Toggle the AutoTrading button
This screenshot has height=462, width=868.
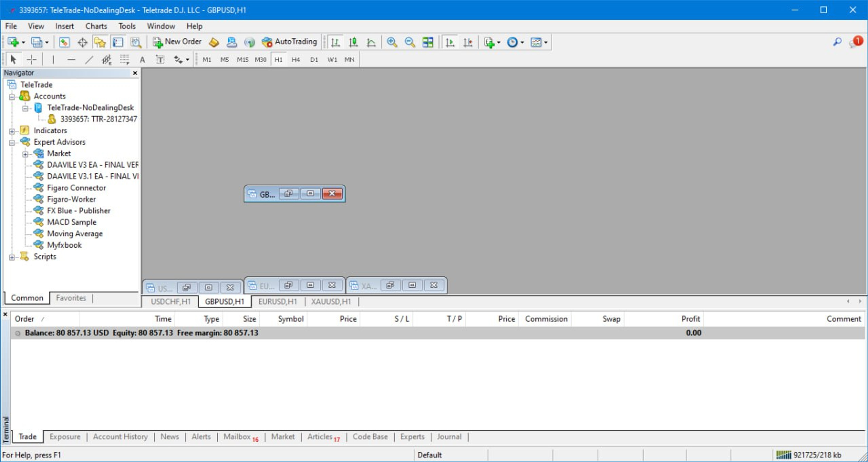(289, 42)
